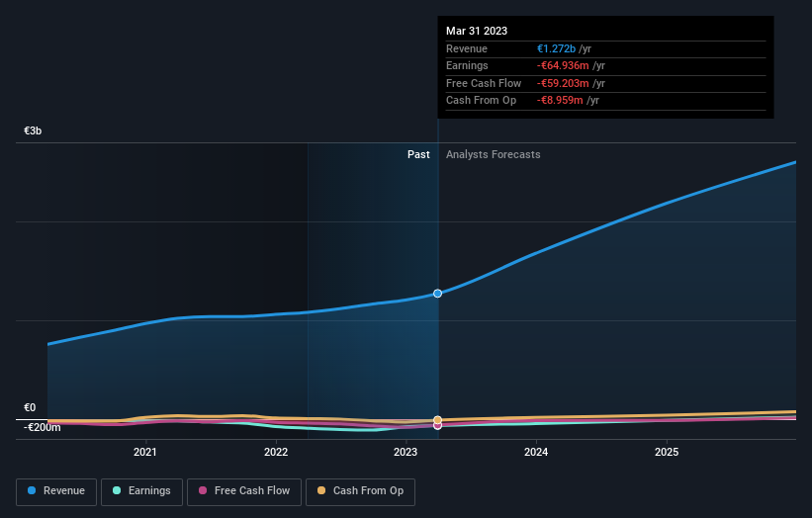The width and height of the screenshot is (812, 518).
Task: Click the -€200m y-axis label
Action: coord(42,427)
